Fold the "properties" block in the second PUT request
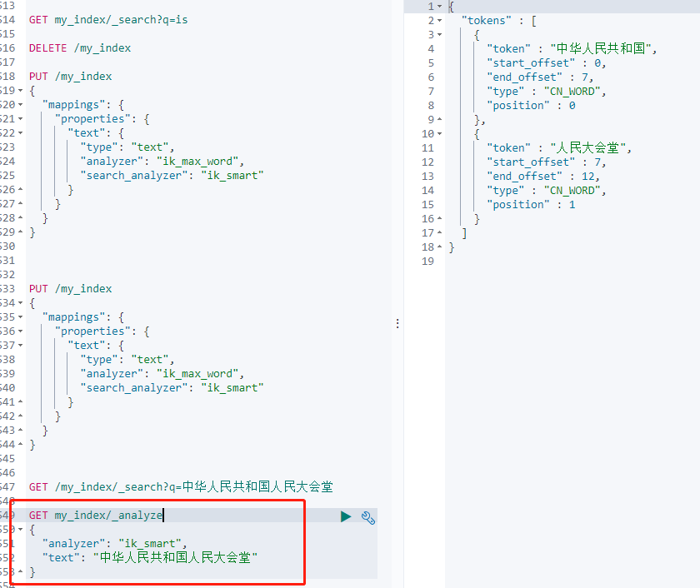Viewport: 700px width, 588px height. click(x=20, y=331)
